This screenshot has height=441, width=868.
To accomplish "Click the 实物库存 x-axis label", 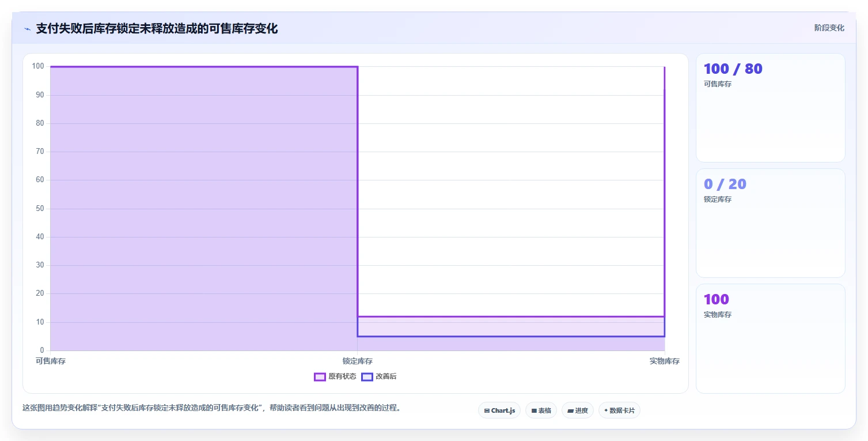I will coord(665,361).
